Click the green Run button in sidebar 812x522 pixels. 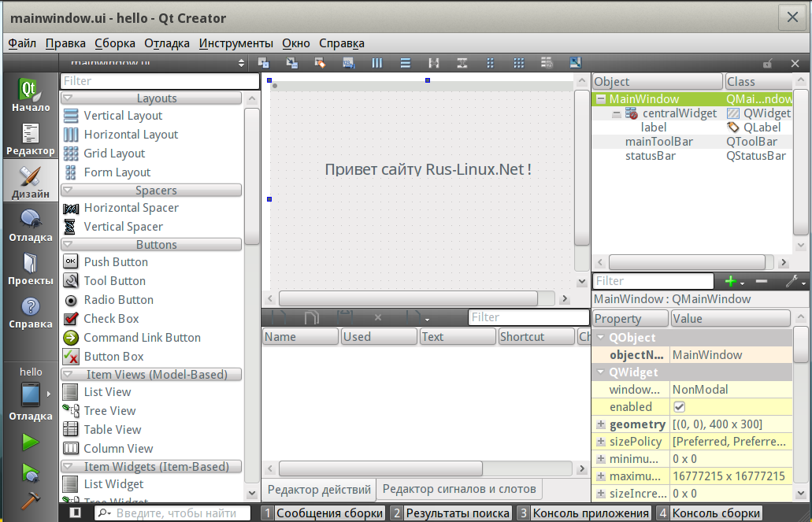click(30, 442)
